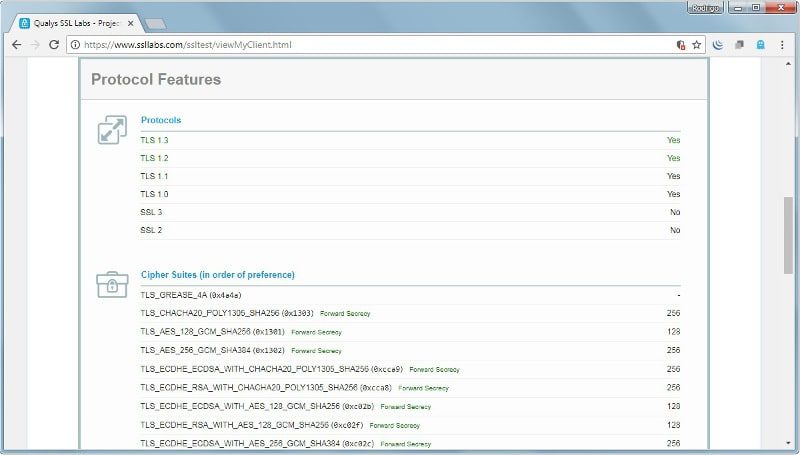The width and height of the screenshot is (800, 455).
Task: Click the vertical scrollbar thumb
Action: tap(788, 235)
